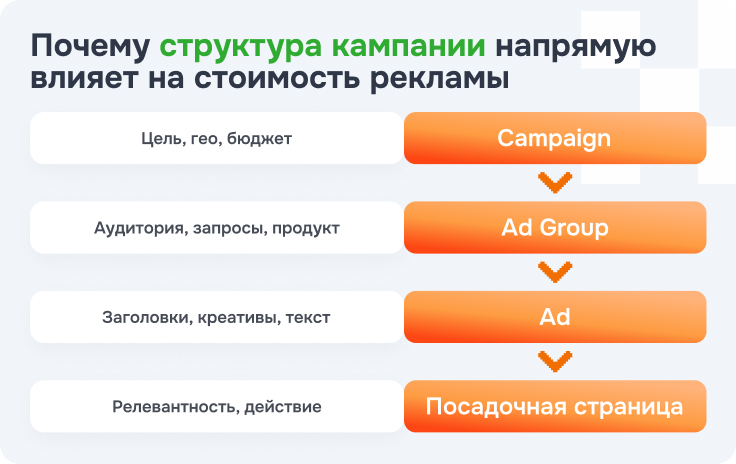This screenshot has height=464, width=736.
Task: Select the 'Цель, гео, бюджет' label
Action: tap(217, 138)
